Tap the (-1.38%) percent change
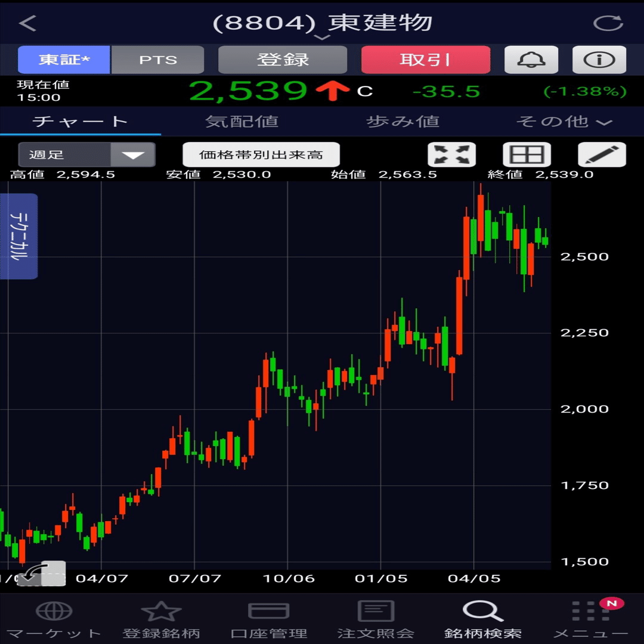644x644 pixels. point(585,91)
